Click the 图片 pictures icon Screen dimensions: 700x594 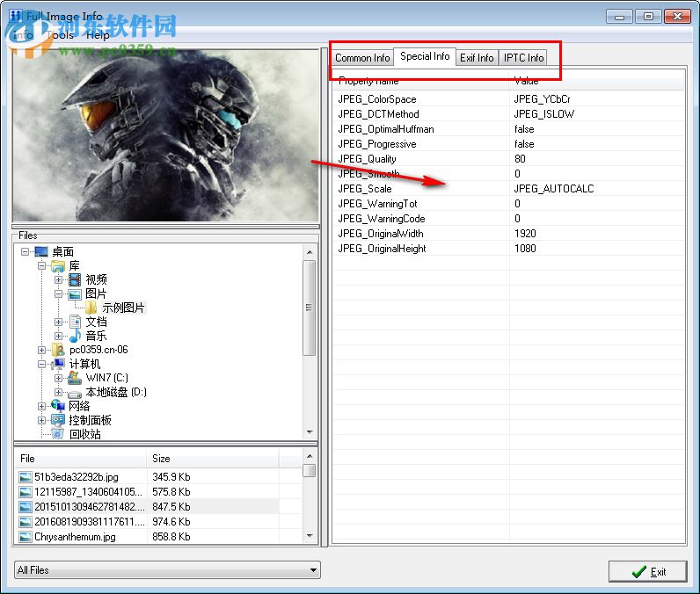coord(75,293)
